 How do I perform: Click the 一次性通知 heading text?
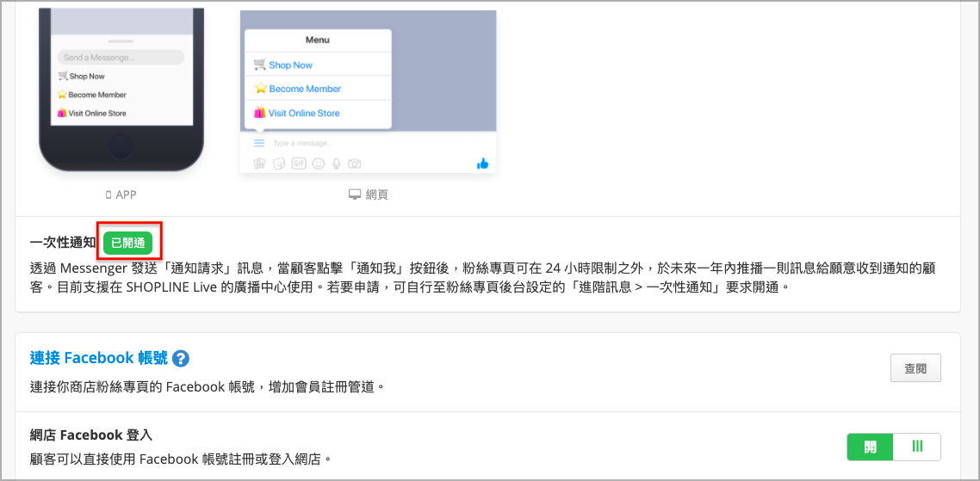(63, 243)
